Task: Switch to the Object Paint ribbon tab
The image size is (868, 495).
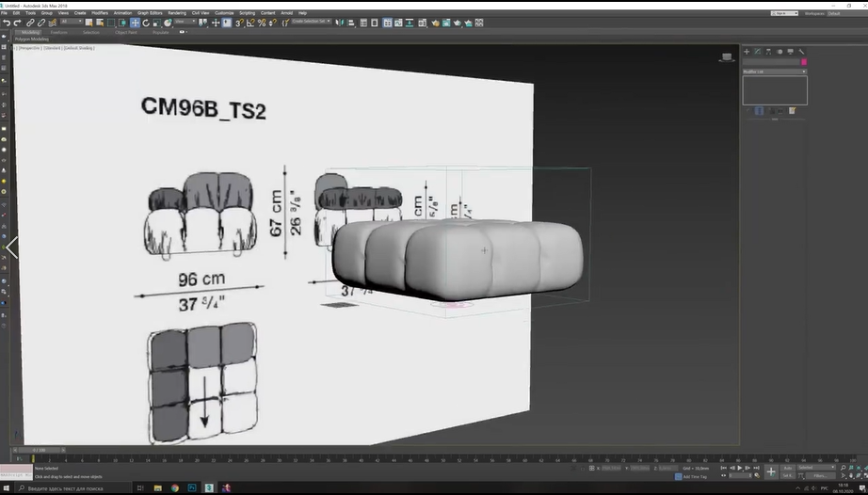Action: [125, 32]
